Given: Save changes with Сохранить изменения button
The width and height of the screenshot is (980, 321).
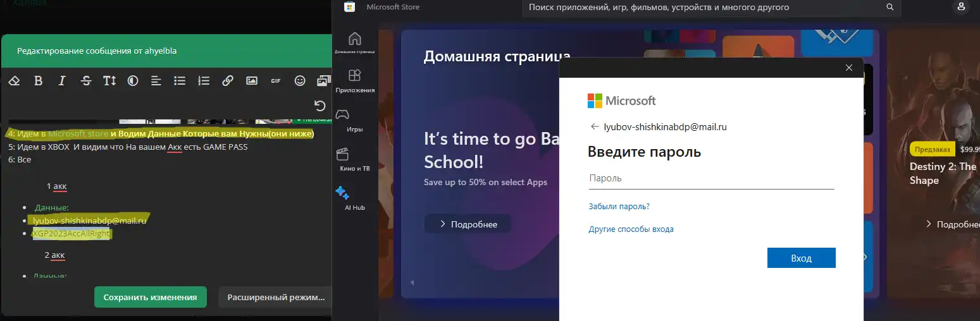Looking at the screenshot, I should click(x=151, y=297).
